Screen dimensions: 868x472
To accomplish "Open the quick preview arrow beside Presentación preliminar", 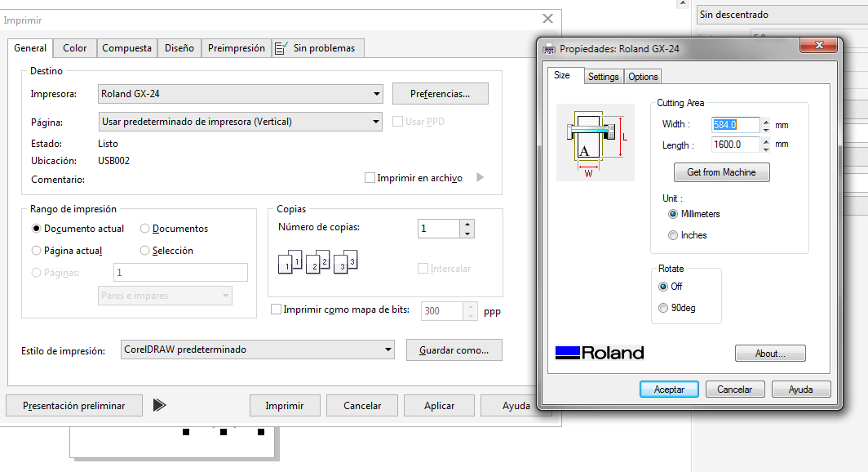I will pos(159,405).
